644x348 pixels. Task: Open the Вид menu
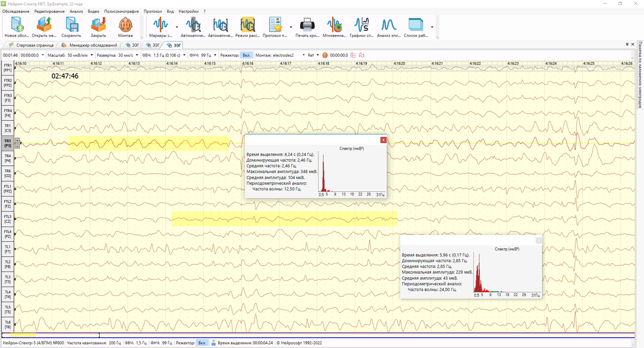[170, 11]
